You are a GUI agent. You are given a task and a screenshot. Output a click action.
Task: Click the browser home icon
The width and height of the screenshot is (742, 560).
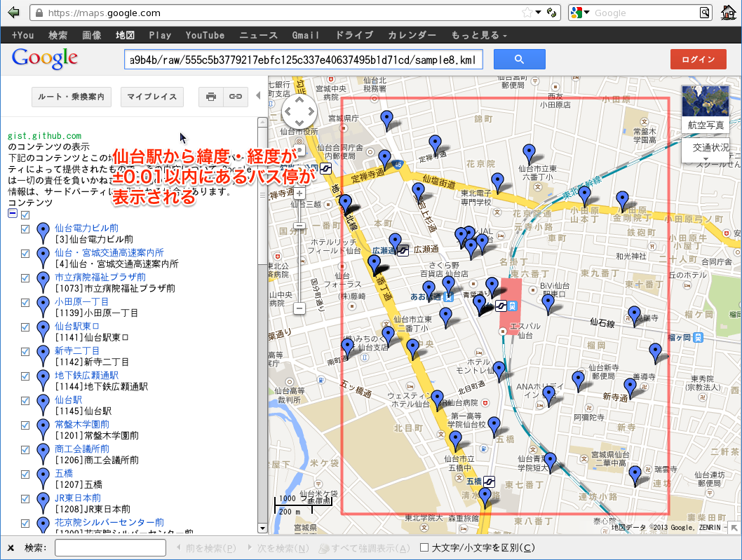(x=728, y=13)
